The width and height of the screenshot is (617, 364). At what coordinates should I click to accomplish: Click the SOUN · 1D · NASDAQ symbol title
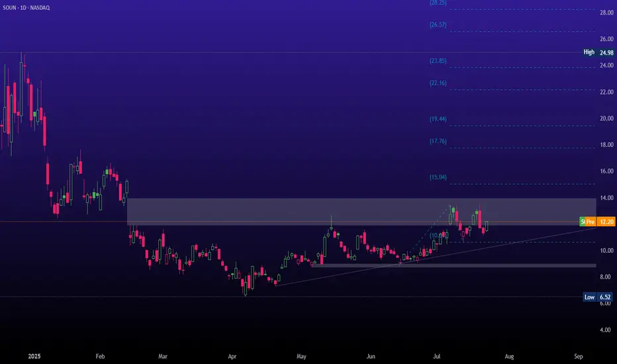pos(26,8)
